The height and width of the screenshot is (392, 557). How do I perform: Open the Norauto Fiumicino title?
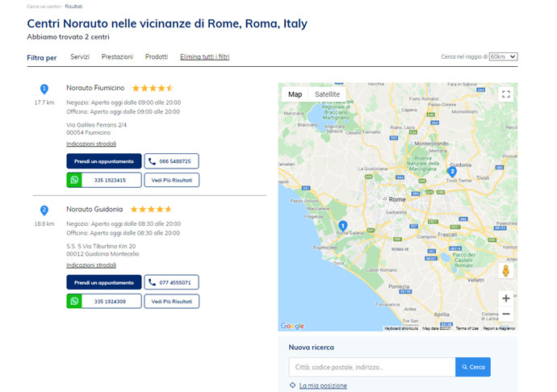tap(95, 88)
